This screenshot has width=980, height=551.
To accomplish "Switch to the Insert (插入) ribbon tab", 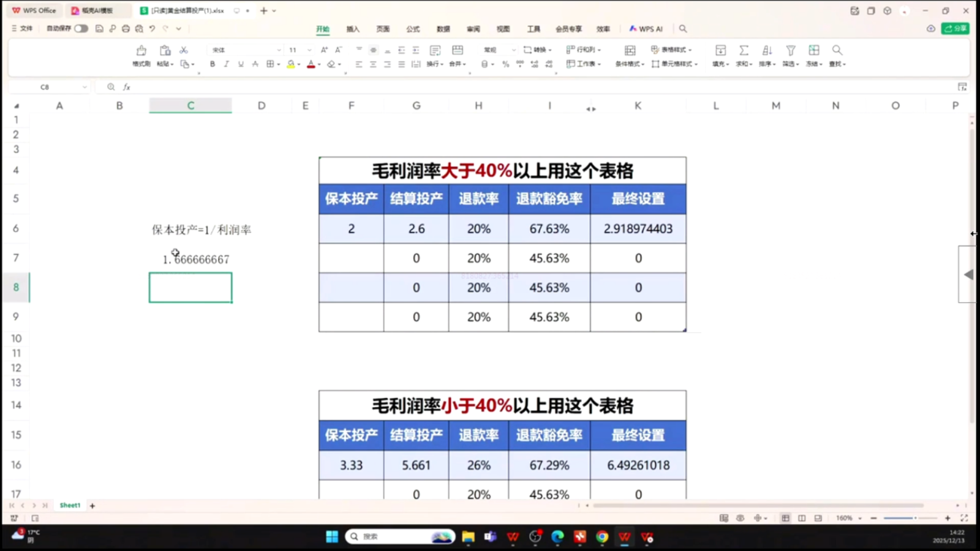I will click(x=353, y=29).
